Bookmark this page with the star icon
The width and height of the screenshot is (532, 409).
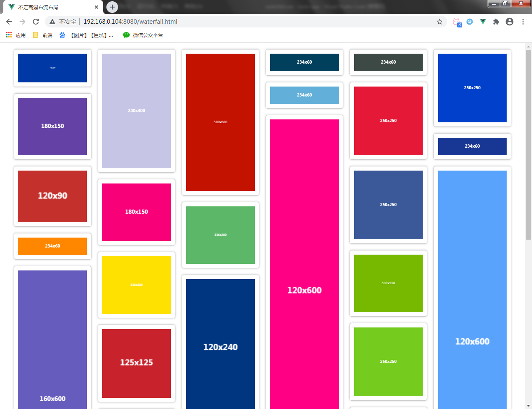click(x=439, y=22)
